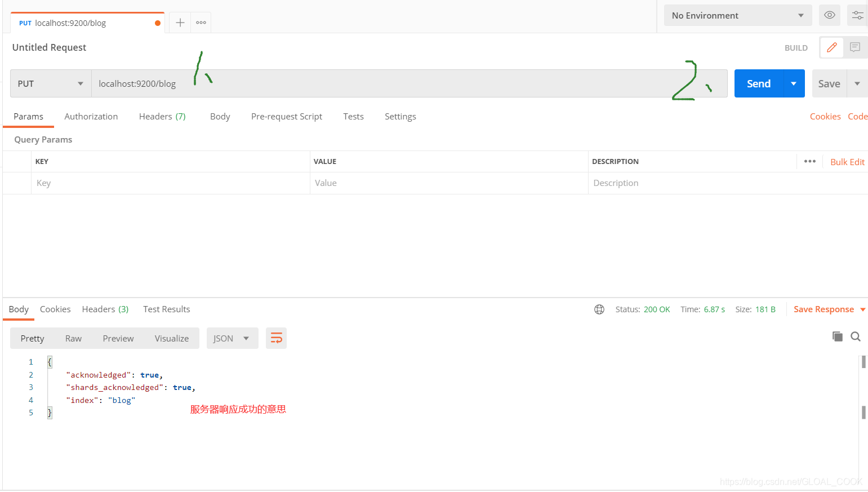This screenshot has height=492, width=868.
Task: Open the tab options three-dots menu
Action: (x=201, y=23)
